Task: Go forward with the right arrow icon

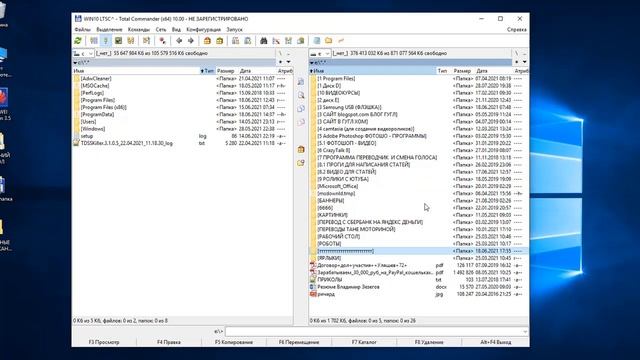Action: [191, 41]
